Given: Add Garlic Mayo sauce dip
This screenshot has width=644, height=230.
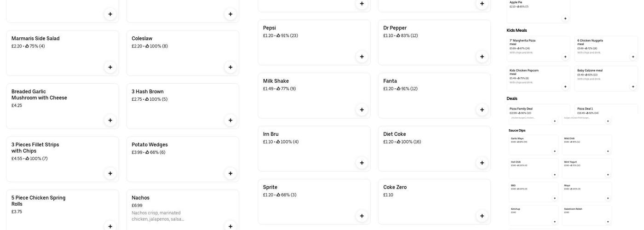Looking at the screenshot, I should point(555,151).
